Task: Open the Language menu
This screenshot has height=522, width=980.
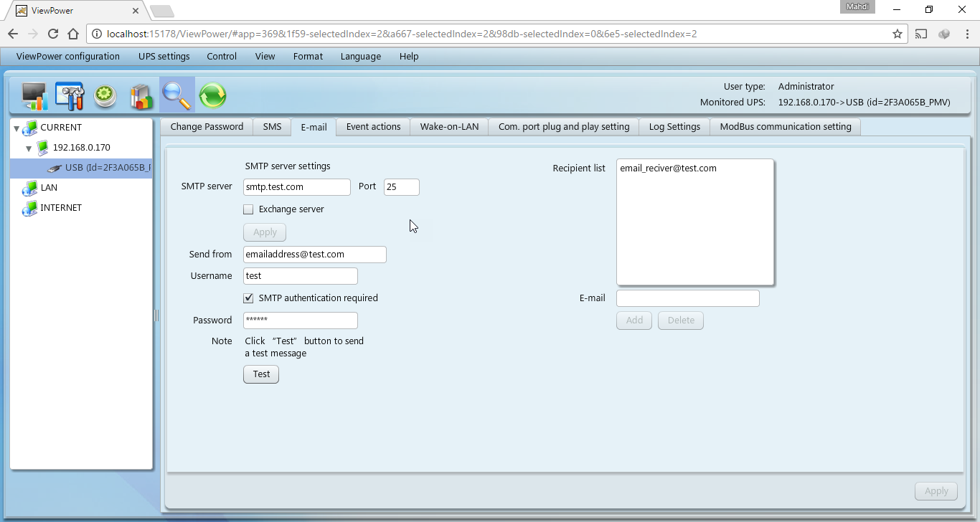Action: tap(360, 57)
